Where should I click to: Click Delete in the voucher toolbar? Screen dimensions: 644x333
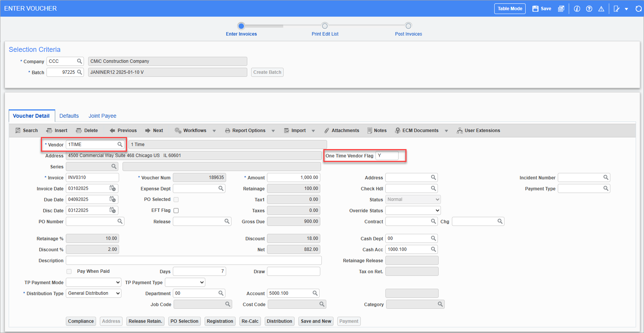coord(87,131)
